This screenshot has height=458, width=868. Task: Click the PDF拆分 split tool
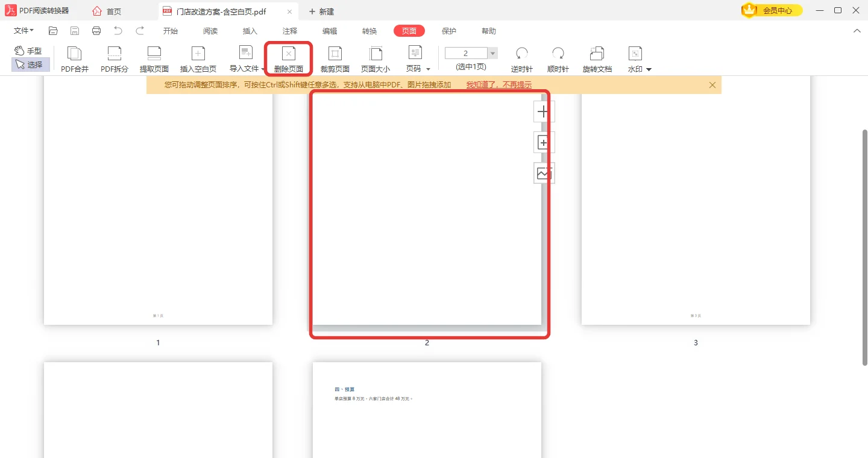pos(115,60)
